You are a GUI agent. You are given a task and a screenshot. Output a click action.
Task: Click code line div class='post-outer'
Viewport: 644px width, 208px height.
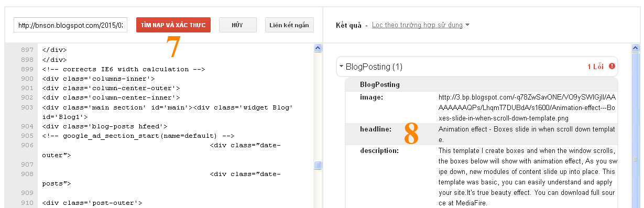92,202
